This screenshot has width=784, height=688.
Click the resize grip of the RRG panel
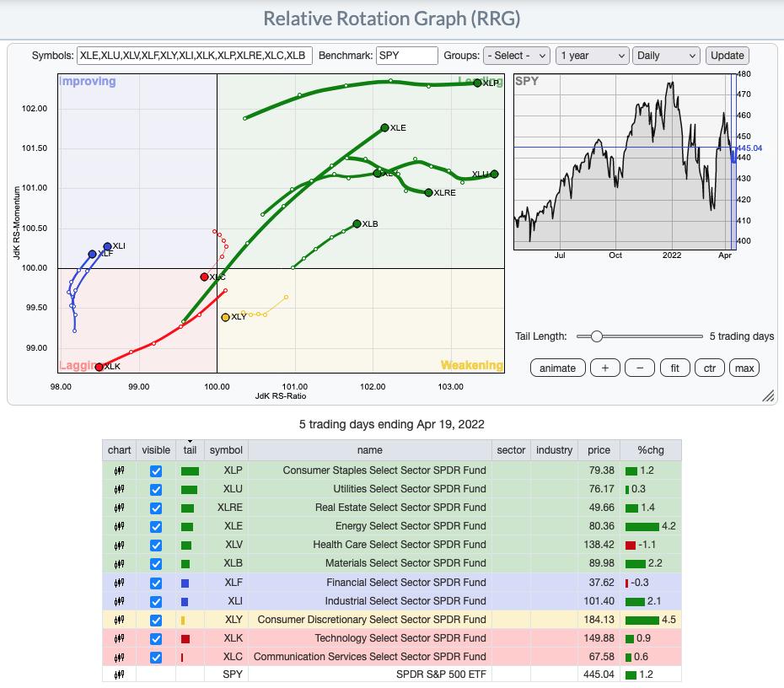pos(768,396)
